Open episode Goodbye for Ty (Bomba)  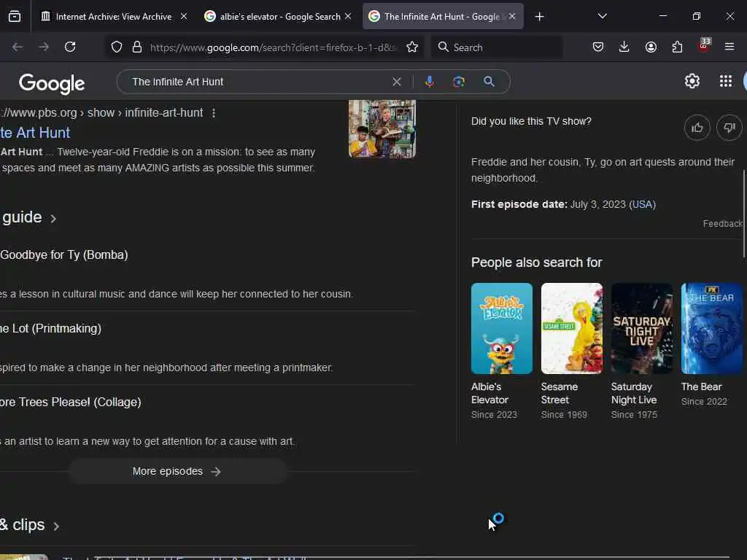[x=64, y=254]
